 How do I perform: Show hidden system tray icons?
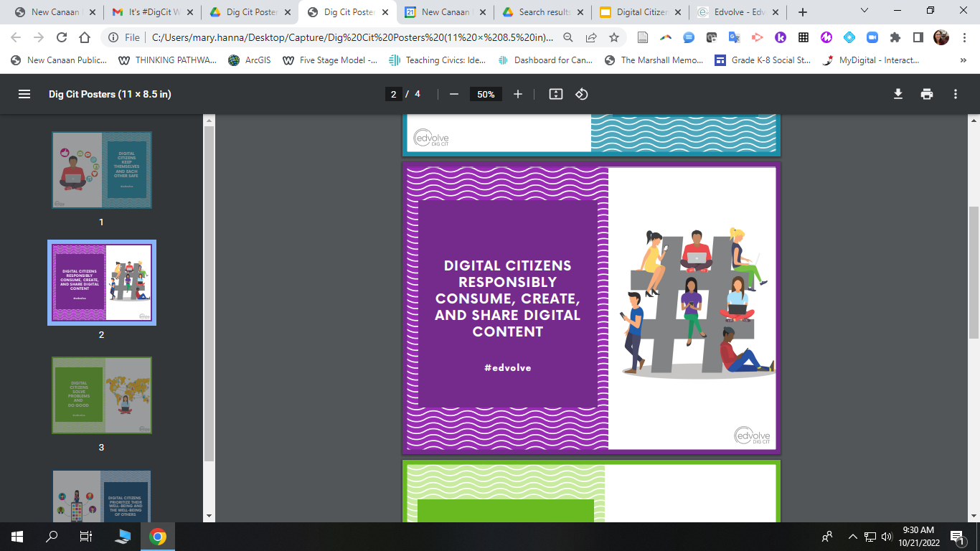(x=852, y=536)
